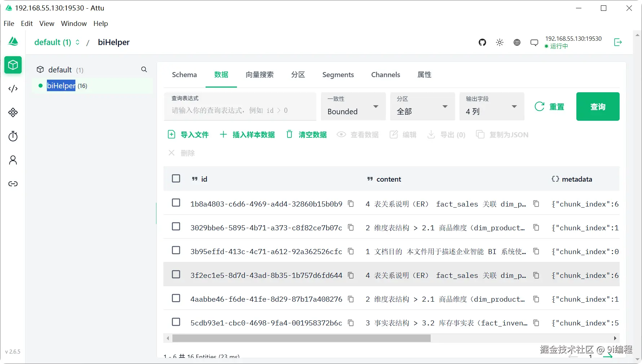This screenshot has height=364, width=642.
Task: Open the File menu
Action: click(9, 23)
